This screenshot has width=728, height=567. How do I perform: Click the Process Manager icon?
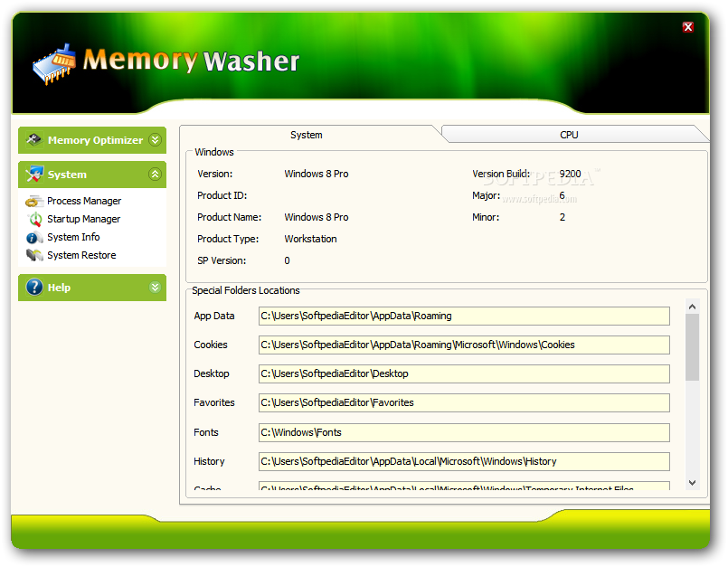pyautogui.click(x=33, y=201)
